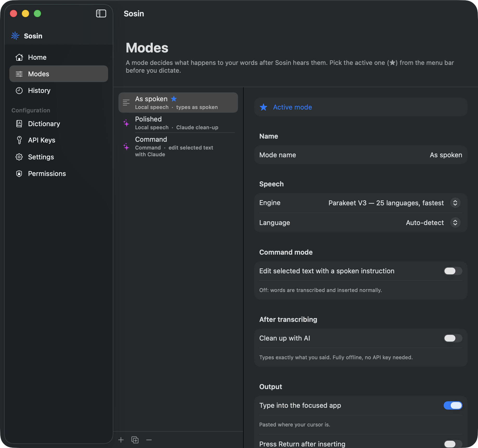This screenshot has width=478, height=448.
Task: Duplicate the selected mode
Action: [x=135, y=440]
